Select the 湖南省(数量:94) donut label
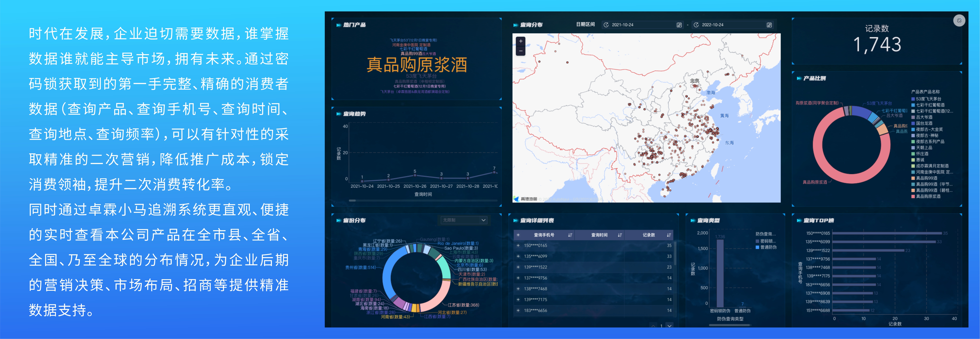This screenshot has width=980, height=339. tap(366, 300)
